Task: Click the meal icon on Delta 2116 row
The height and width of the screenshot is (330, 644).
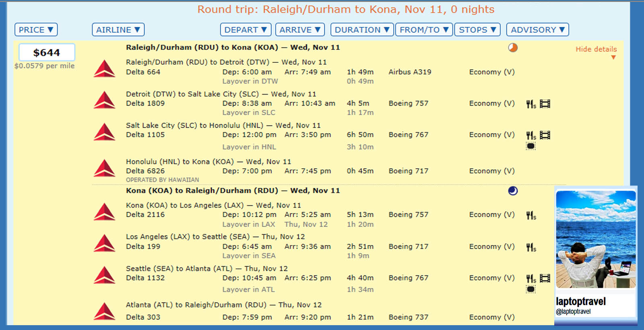Action: point(531,215)
